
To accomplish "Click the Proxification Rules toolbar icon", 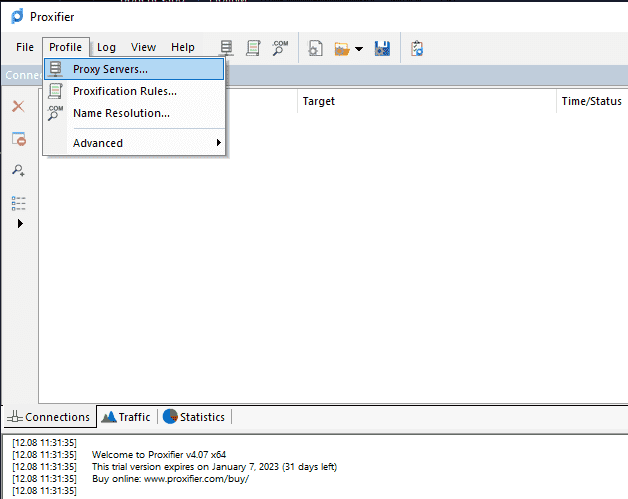I will 253,47.
